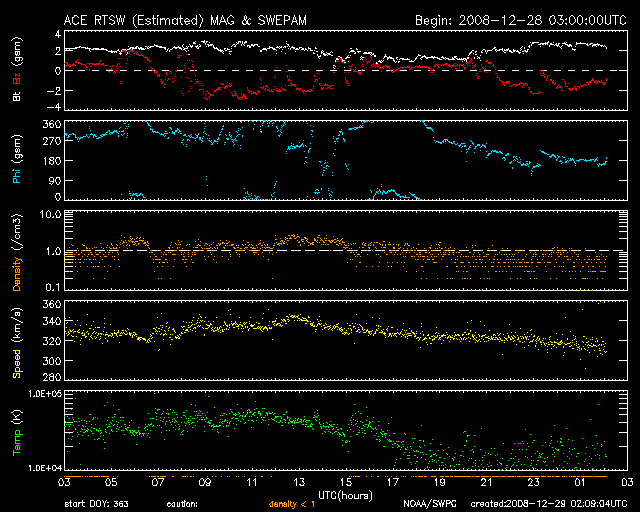Click the '09' hour label on the time axis

tap(205, 482)
